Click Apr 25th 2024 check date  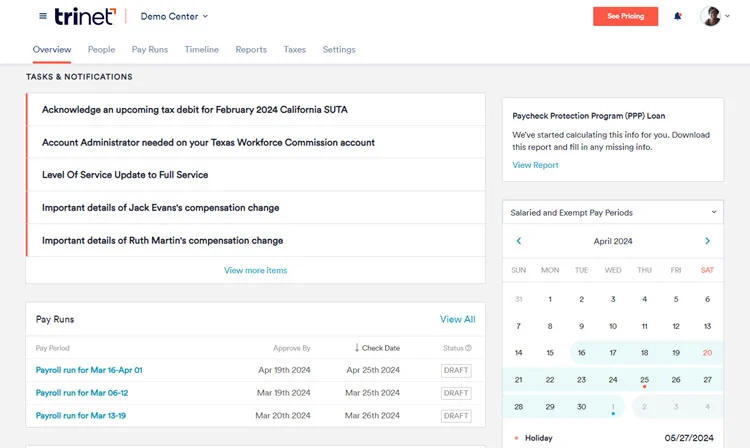[x=373, y=370]
